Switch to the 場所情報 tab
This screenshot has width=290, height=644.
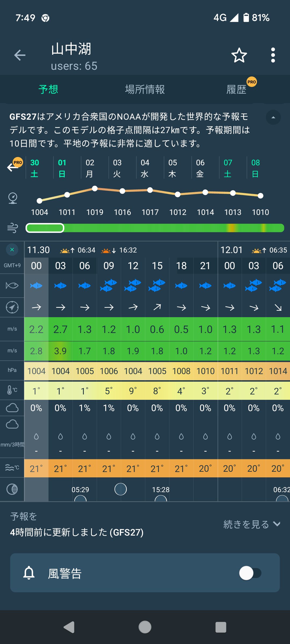point(145,89)
